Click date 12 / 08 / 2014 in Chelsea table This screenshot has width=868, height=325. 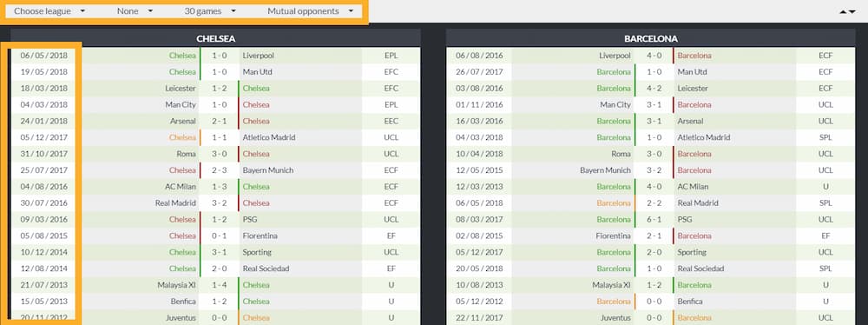click(x=43, y=269)
